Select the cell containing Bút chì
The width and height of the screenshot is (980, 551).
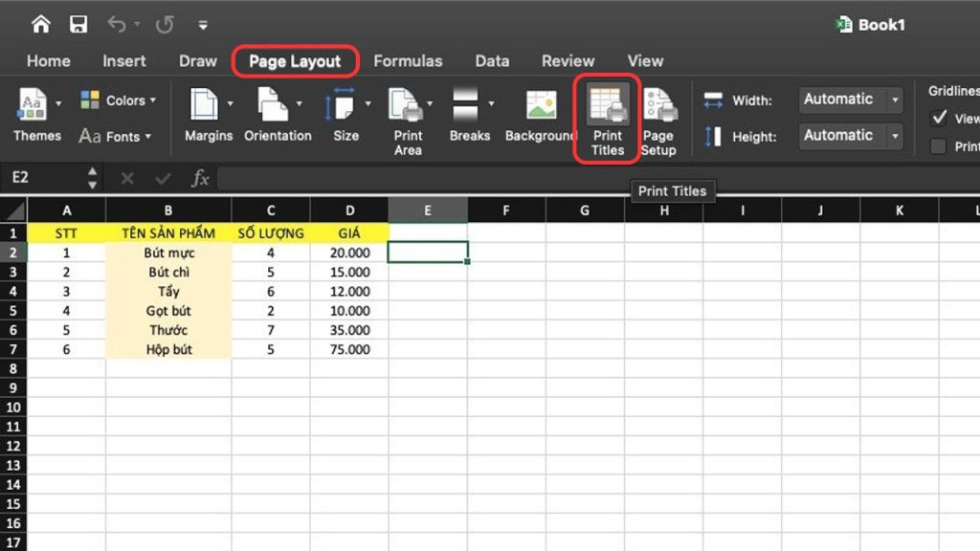[168, 272]
